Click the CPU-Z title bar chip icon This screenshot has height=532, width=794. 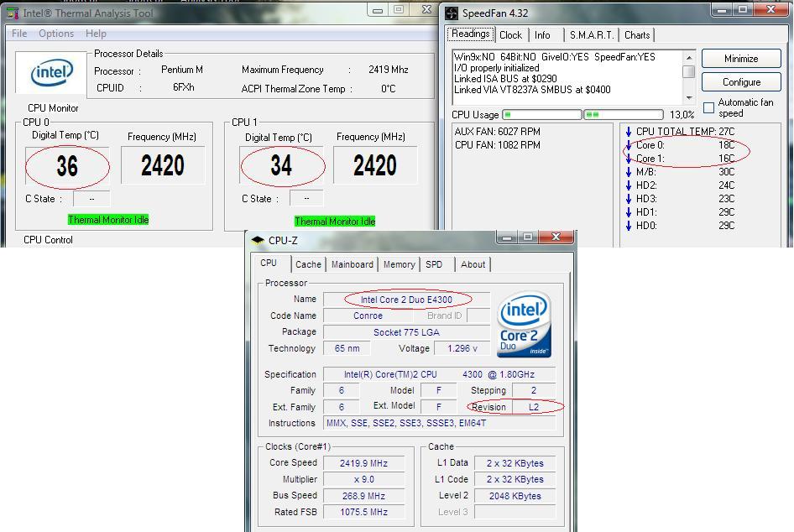pyautogui.click(x=258, y=241)
